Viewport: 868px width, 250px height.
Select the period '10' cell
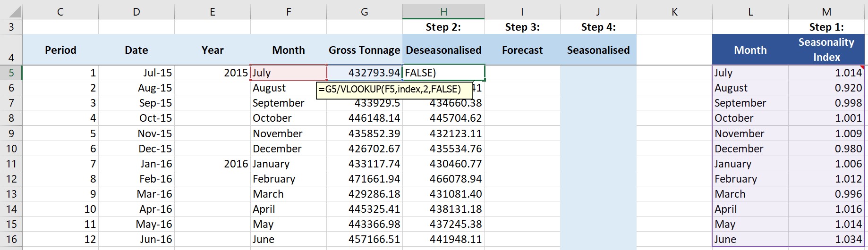point(60,209)
